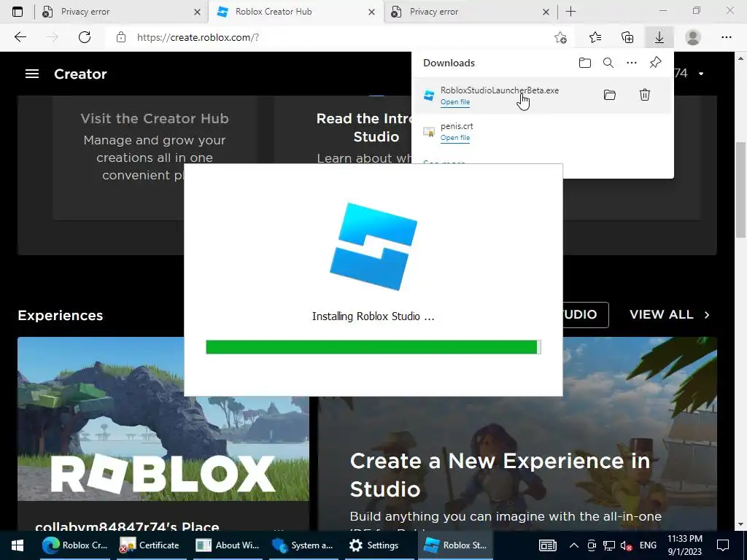Open more options in Downloads panel

pyautogui.click(x=632, y=63)
